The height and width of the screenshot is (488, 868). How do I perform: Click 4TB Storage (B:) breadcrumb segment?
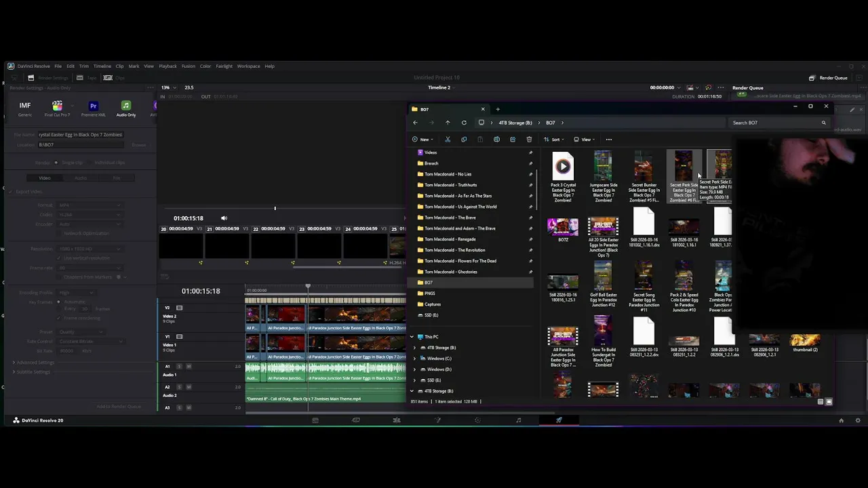point(515,123)
